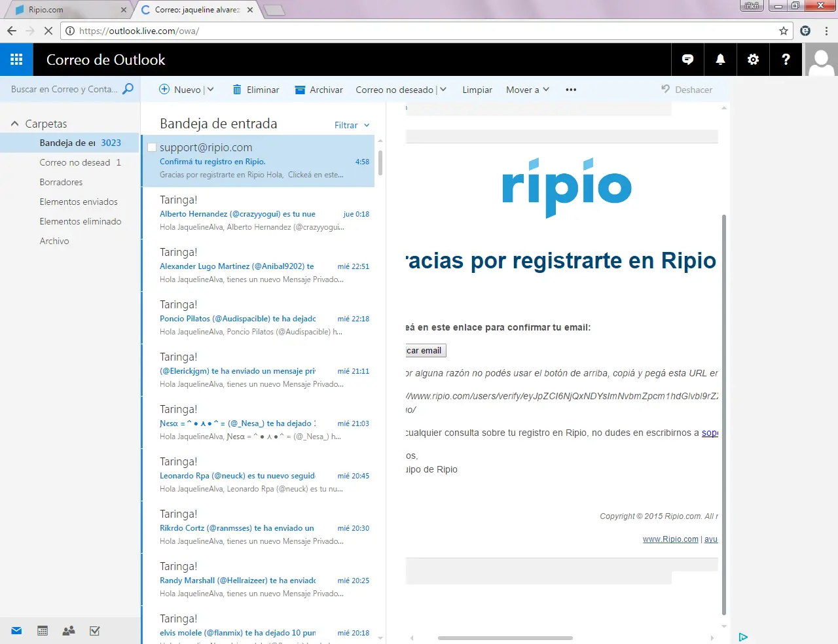Close the Ripio.com tab
838x644 pixels.
point(124,10)
